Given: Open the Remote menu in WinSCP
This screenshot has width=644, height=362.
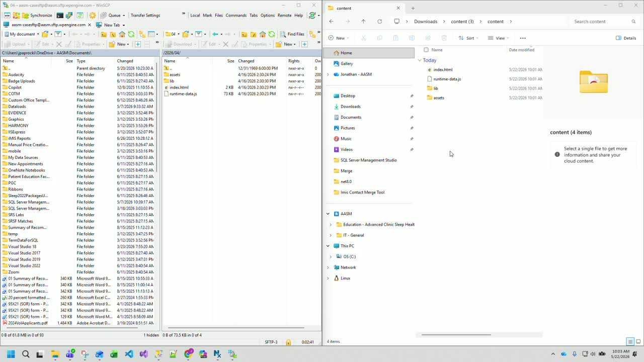Looking at the screenshot, I should pos(284,15).
